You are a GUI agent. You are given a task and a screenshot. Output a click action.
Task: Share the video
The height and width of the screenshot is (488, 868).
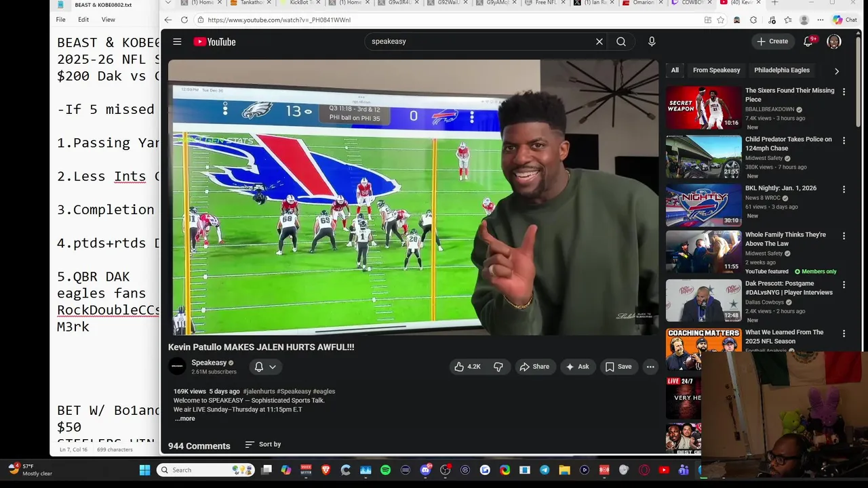point(534,367)
